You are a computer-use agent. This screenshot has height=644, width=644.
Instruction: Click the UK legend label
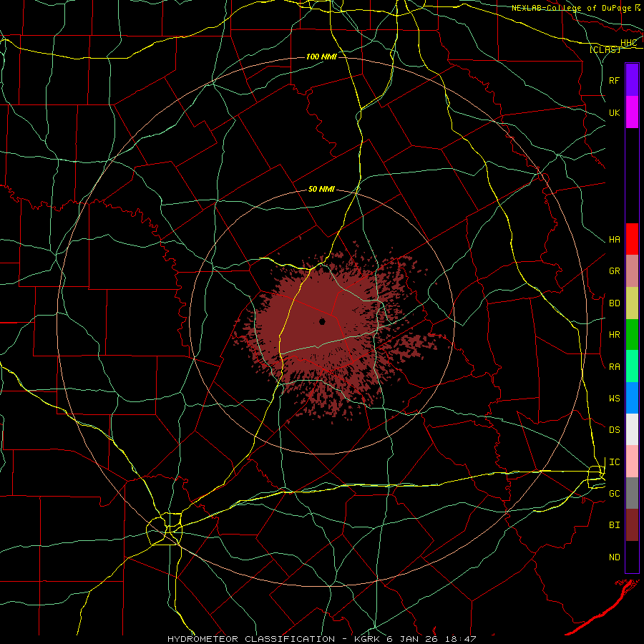pos(614,112)
